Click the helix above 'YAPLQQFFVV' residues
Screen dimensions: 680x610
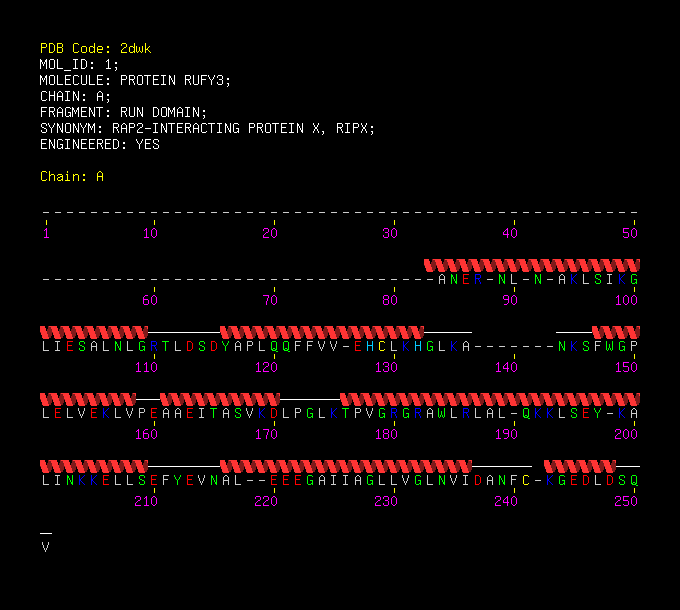322,333
